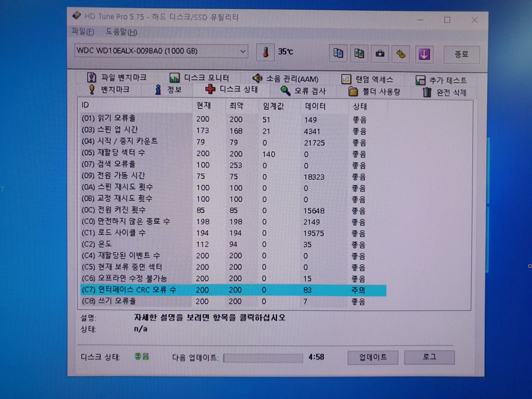The height and width of the screenshot is (399, 532).
Task: Open the WDC WD10EALX drive dropdown
Action: click(x=161, y=51)
